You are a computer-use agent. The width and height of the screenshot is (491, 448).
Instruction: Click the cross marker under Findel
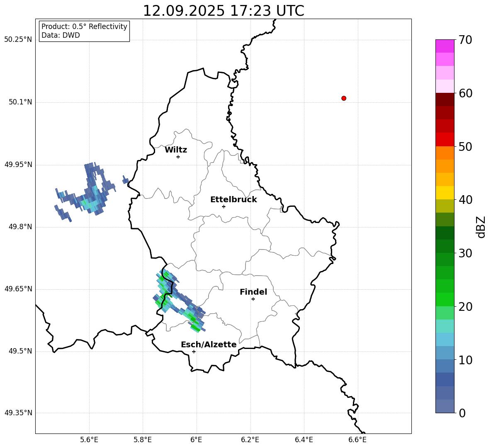click(x=253, y=299)
